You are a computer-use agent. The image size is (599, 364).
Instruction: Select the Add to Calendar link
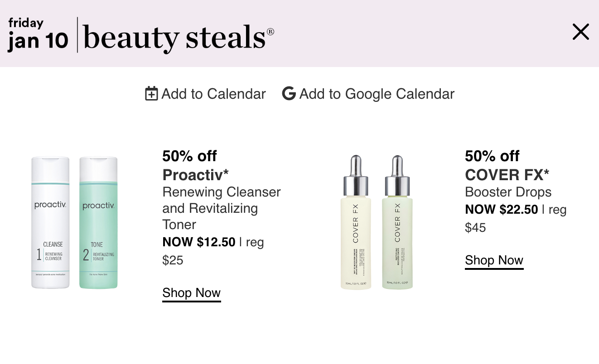(205, 94)
